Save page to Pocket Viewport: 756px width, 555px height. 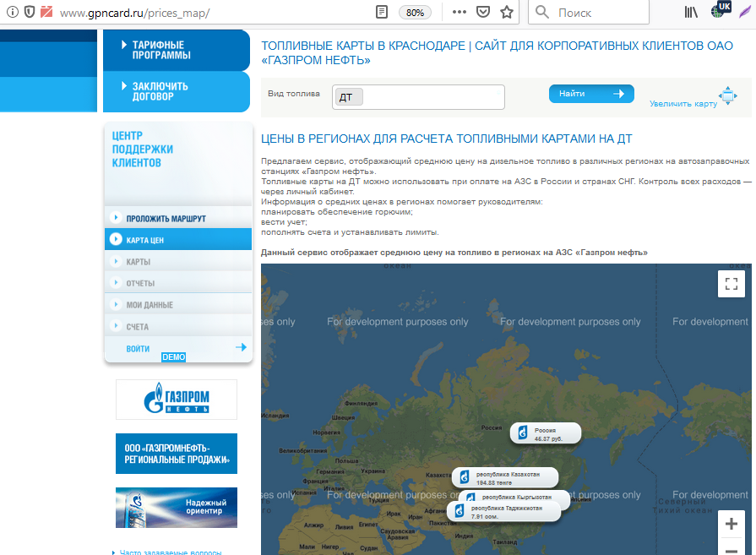(x=483, y=13)
